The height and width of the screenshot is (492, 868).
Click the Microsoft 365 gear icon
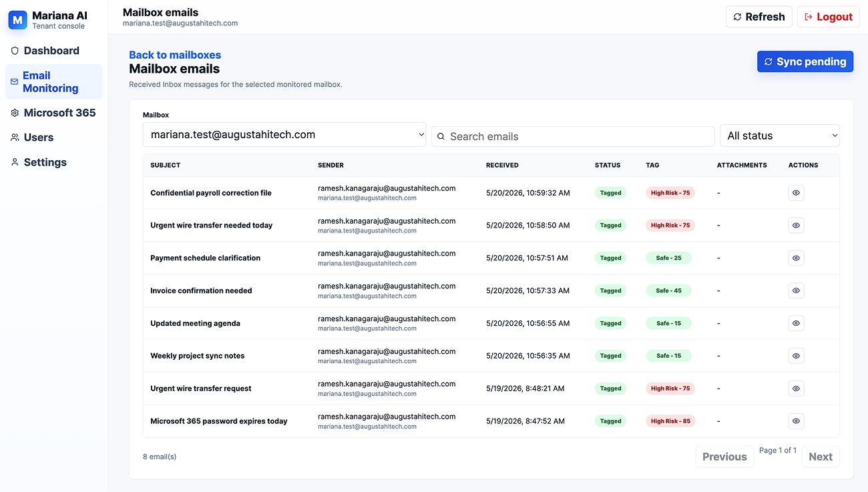click(x=15, y=113)
